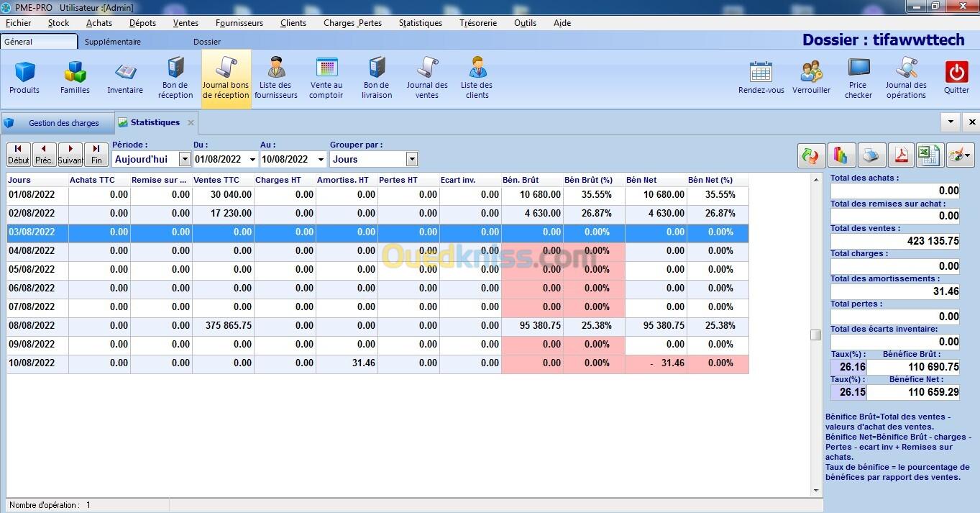Switch to the Gestion des charges tab
This screenshot has width=980, height=513.
coord(63,123)
